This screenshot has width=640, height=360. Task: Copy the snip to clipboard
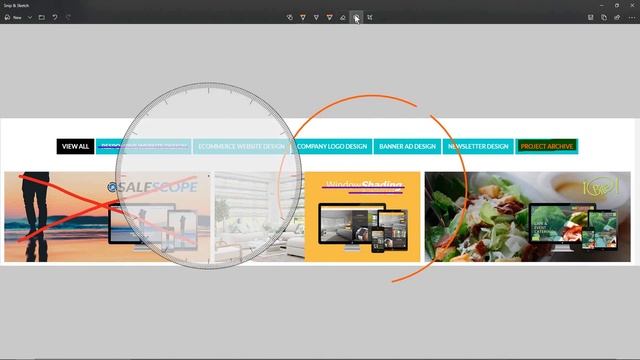604,18
